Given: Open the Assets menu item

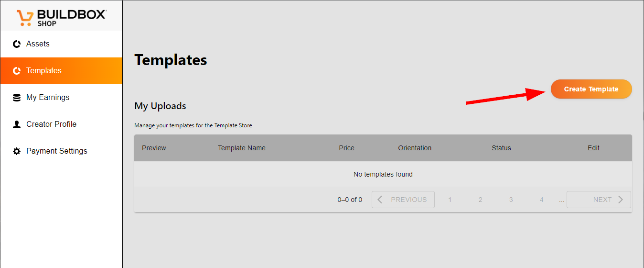Looking at the screenshot, I should click(38, 44).
